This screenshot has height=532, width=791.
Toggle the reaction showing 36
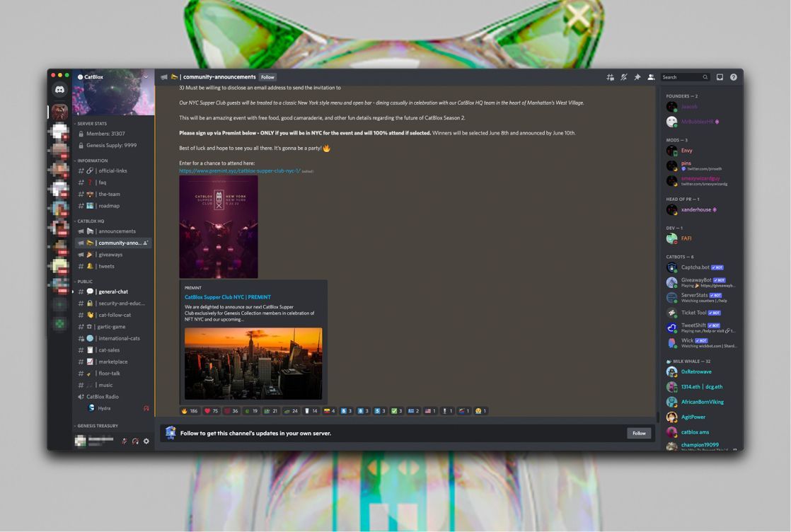pos(231,411)
